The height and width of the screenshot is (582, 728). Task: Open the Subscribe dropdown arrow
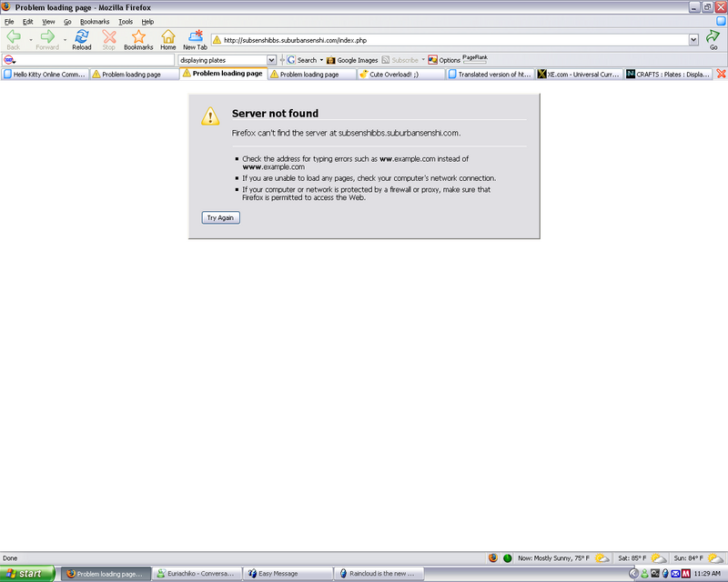[423, 60]
